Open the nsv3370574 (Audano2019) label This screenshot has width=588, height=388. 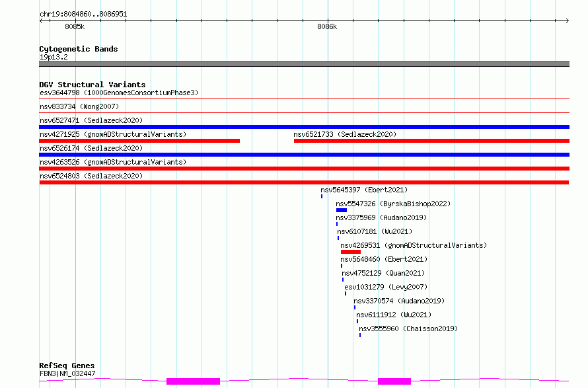coord(399,301)
